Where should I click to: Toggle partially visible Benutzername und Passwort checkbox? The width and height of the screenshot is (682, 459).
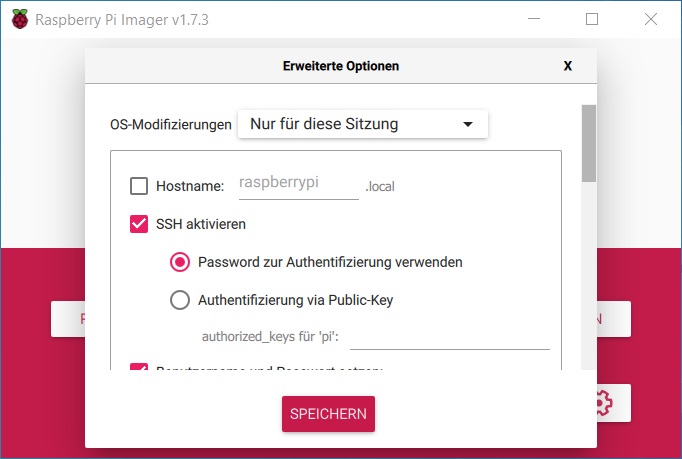coord(139,367)
